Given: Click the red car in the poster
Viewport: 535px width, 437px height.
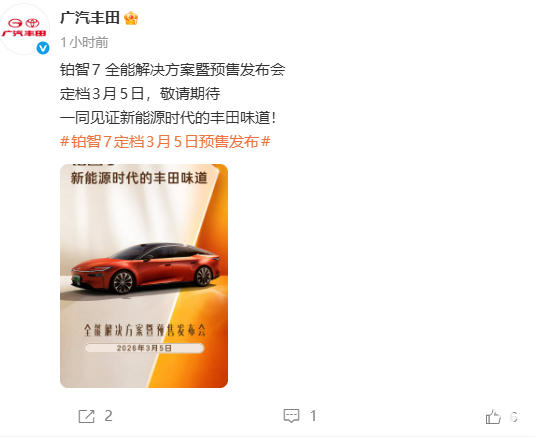Looking at the screenshot, I should tap(146, 268).
